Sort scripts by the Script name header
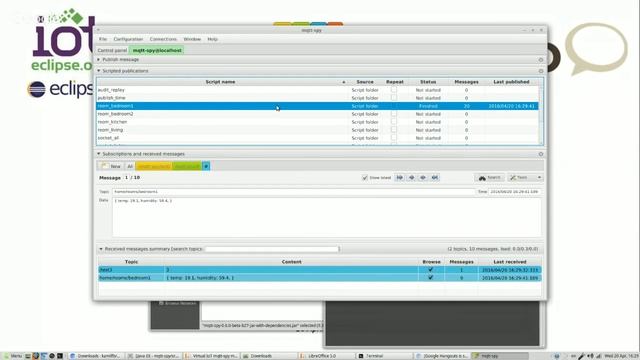Viewport: 640px width, 360px height. tap(220, 82)
